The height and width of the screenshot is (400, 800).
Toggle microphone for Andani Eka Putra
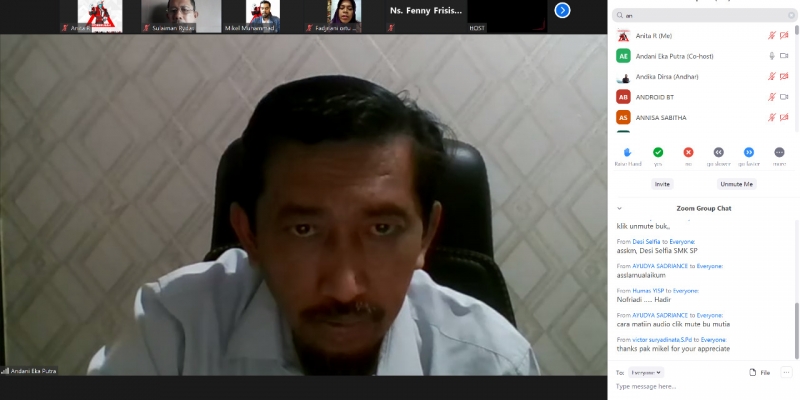[771, 56]
